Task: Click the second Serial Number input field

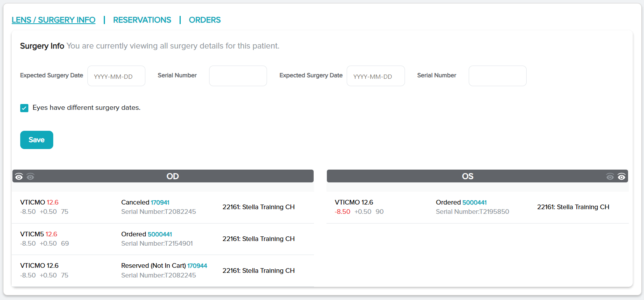Action: click(497, 76)
